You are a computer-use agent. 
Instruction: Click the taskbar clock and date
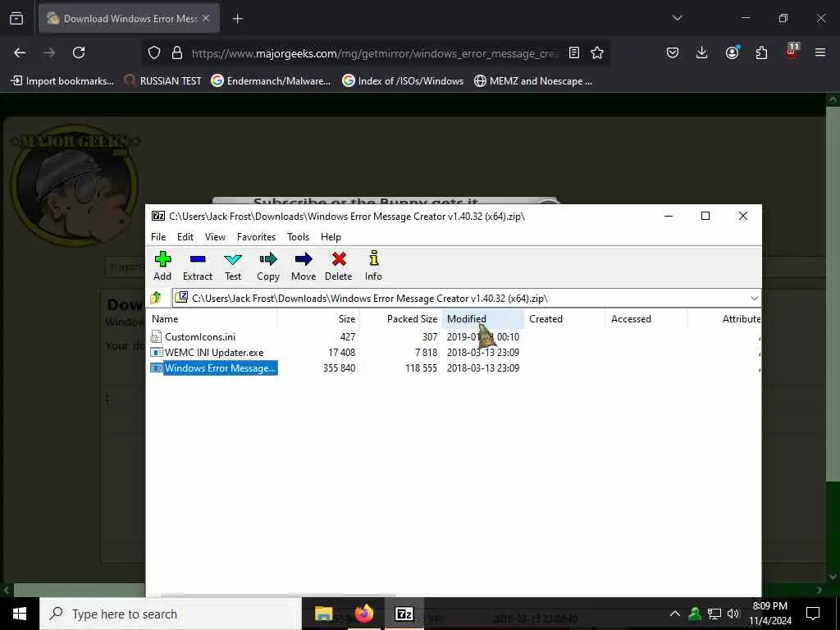click(769, 614)
